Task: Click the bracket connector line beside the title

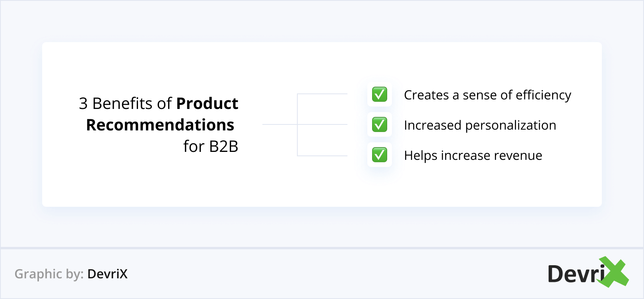Action: [x=297, y=124]
